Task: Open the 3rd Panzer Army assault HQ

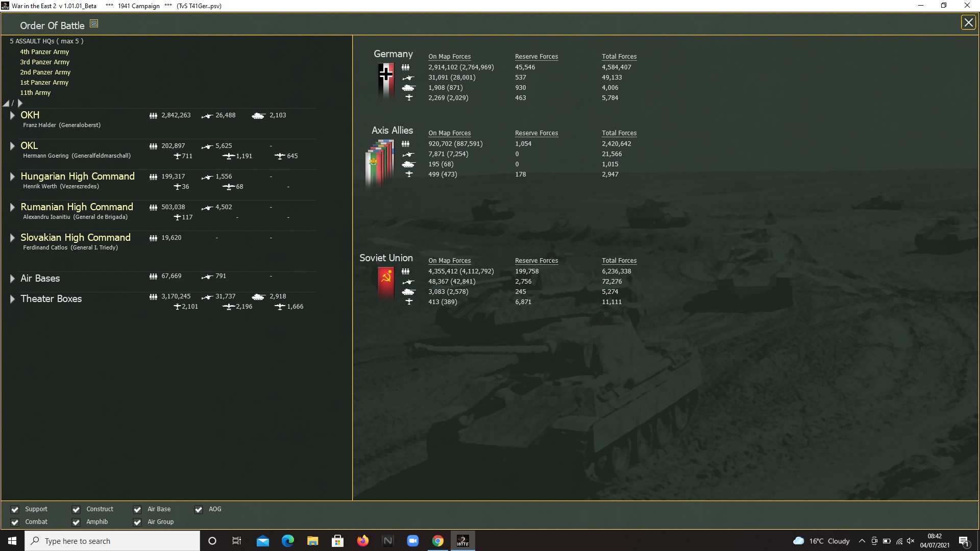Action: point(44,62)
